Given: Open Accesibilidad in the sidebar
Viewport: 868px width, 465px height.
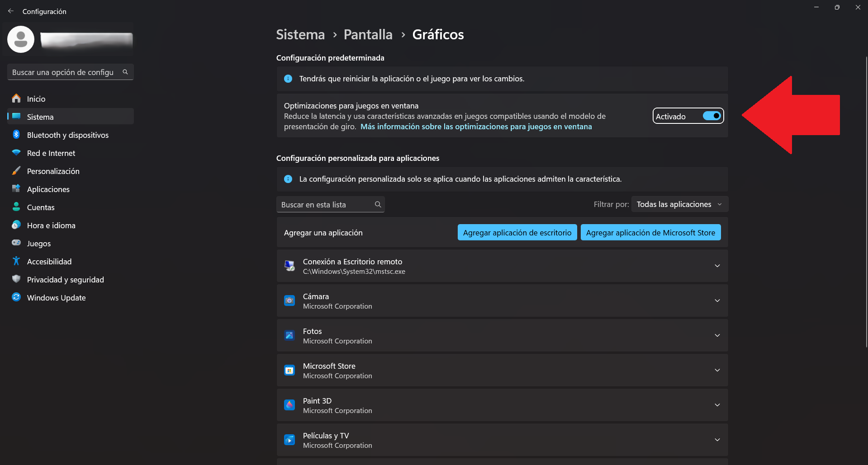Looking at the screenshot, I should [x=71, y=261].
